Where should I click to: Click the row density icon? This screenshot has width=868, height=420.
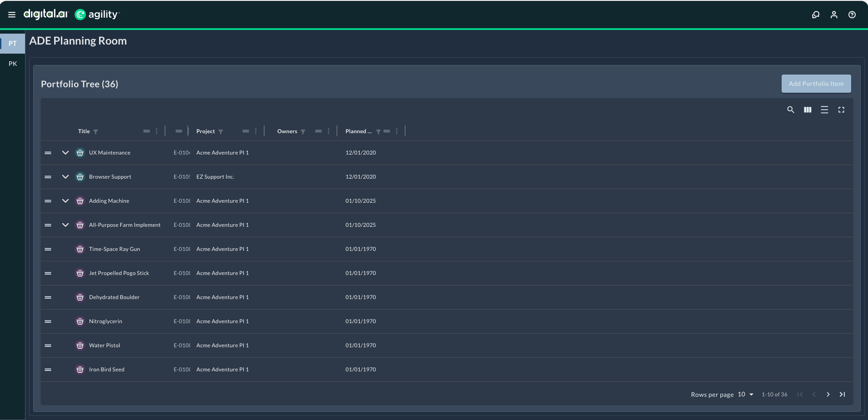coord(824,110)
